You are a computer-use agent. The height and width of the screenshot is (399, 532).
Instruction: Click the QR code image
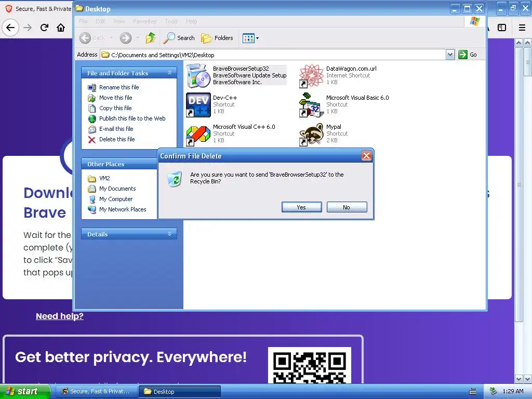pos(310,365)
